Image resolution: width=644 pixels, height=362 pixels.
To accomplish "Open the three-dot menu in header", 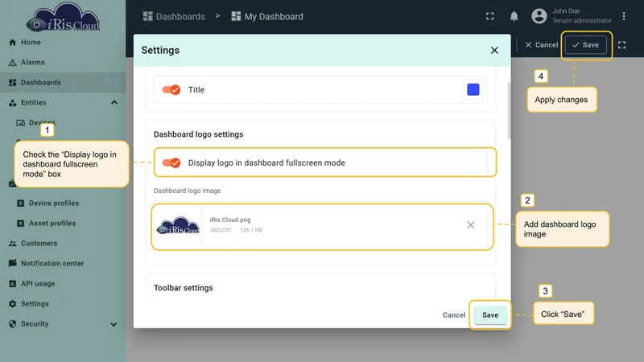I will coord(624,16).
